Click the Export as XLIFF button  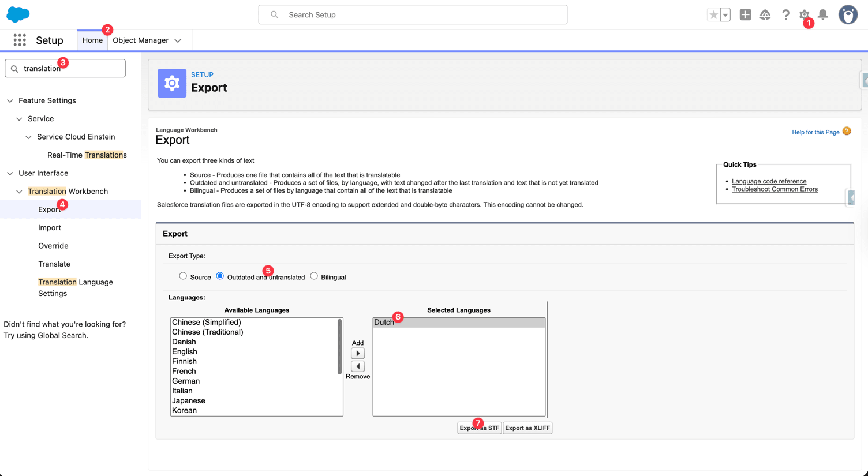pos(527,428)
